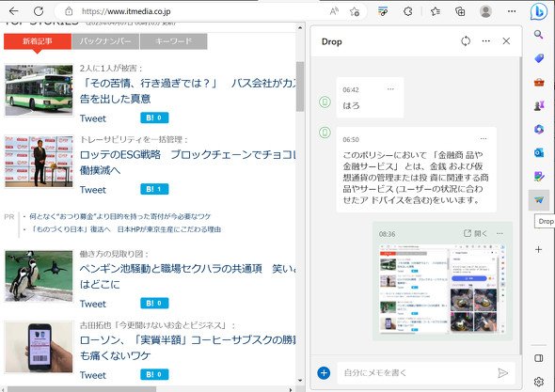Open more options for the 06:50 note
The height and width of the screenshot is (392, 555).
[x=484, y=139]
